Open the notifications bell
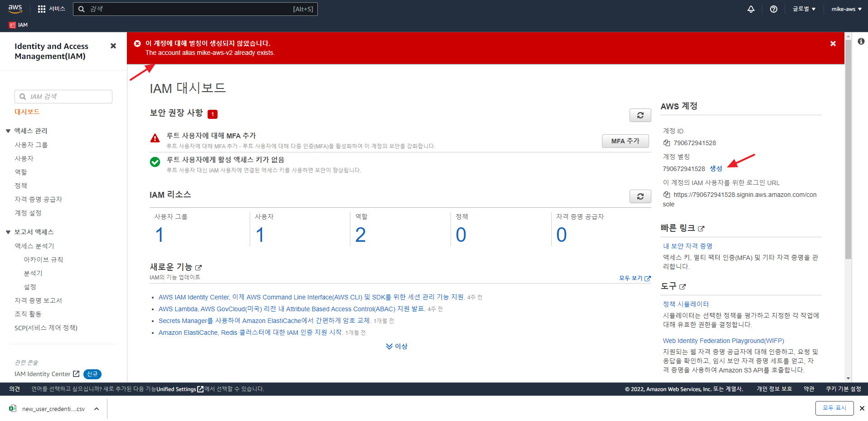Image resolution: width=868 pixels, height=421 pixels. 751,9
